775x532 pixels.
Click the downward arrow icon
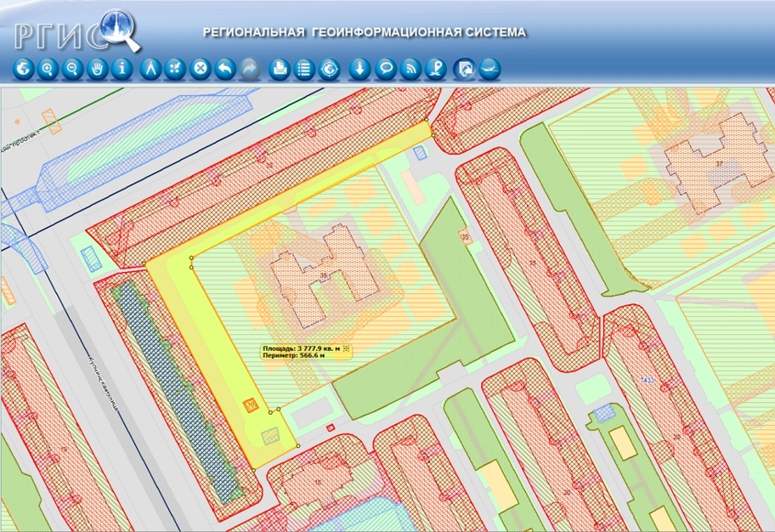point(359,69)
